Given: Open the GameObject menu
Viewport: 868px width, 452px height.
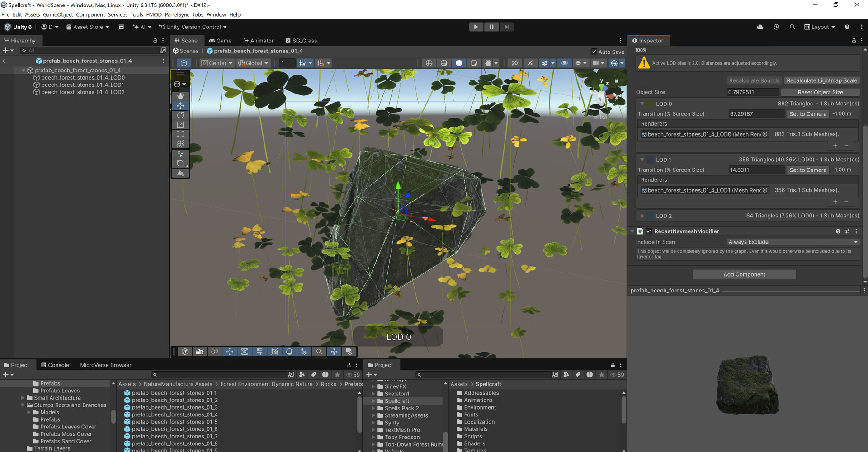Looking at the screenshot, I should [58, 14].
